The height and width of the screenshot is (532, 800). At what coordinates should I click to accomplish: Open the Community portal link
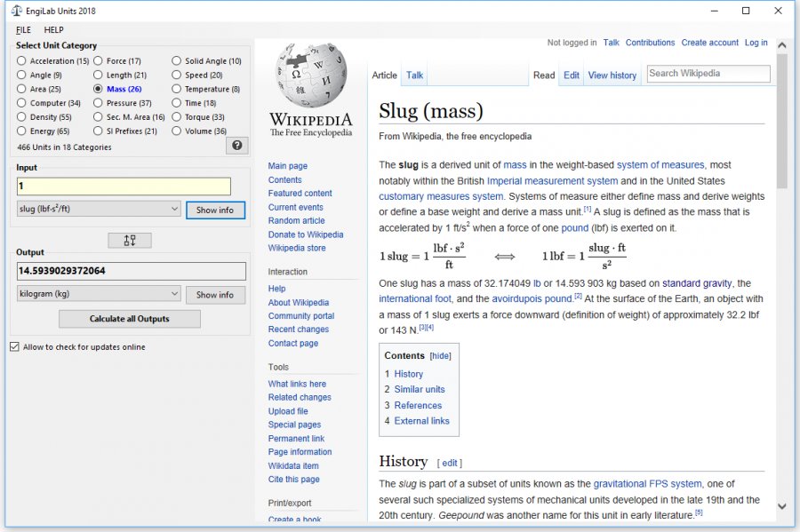[x=301, y=316]
